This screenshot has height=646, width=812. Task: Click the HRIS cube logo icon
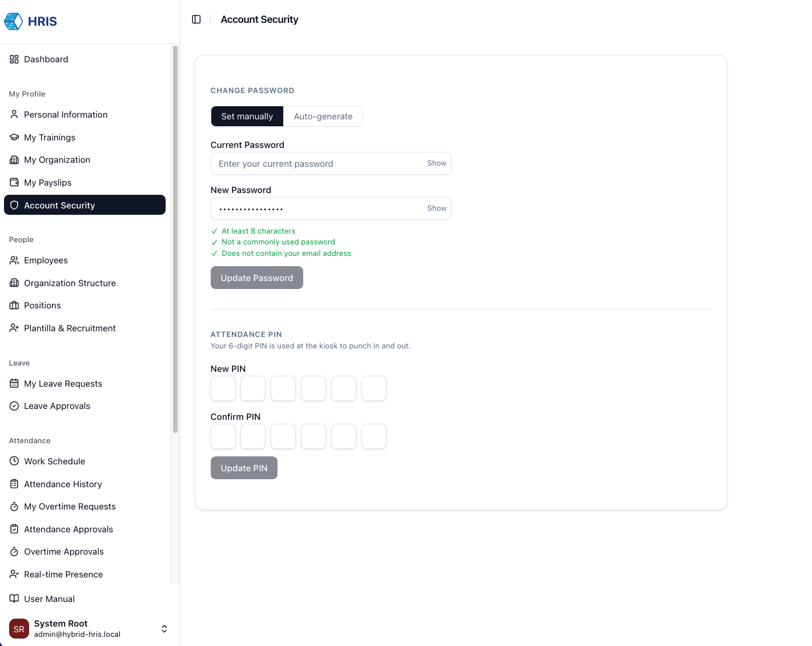coord(13,22)
